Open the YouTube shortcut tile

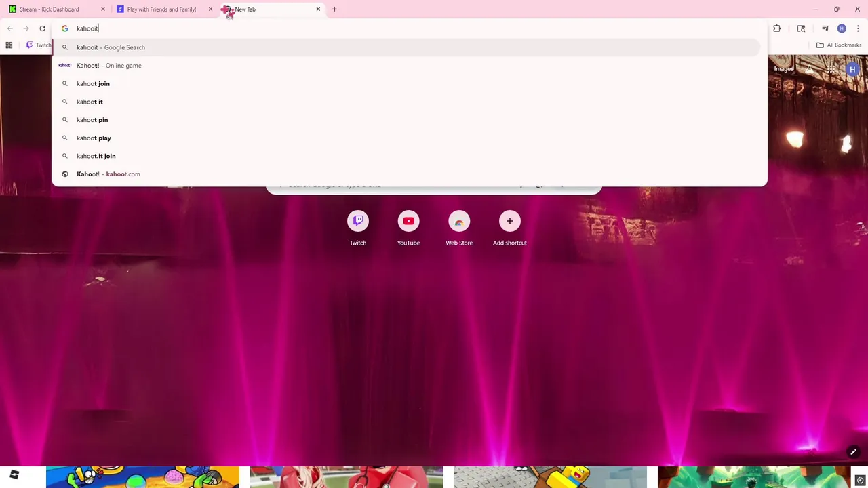point(408,228)
